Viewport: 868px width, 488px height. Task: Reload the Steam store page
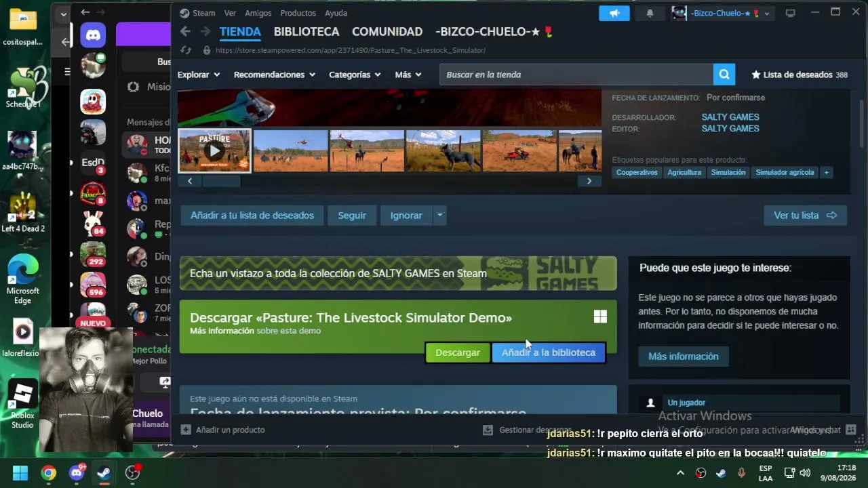click(186, 50)
